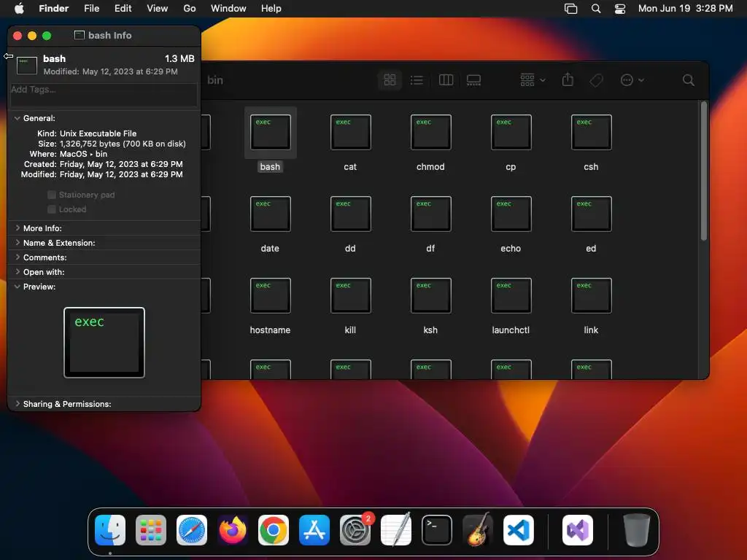Select the dd executable icon
747x560 pixels.
pos(350,214)
